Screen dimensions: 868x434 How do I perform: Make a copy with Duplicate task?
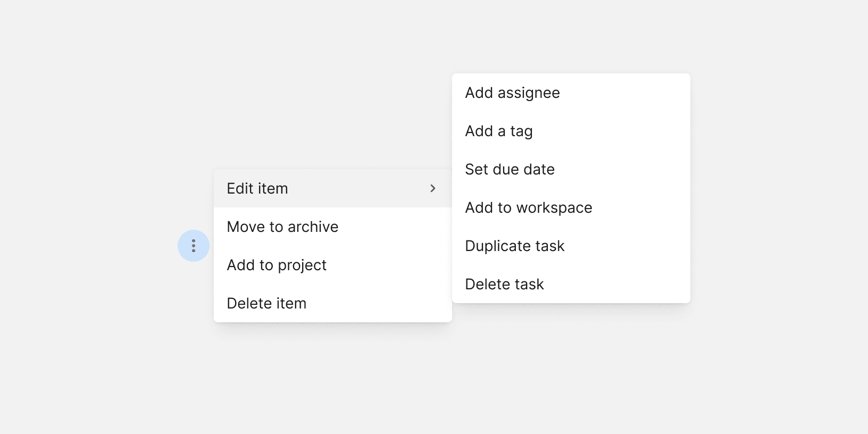514,246
